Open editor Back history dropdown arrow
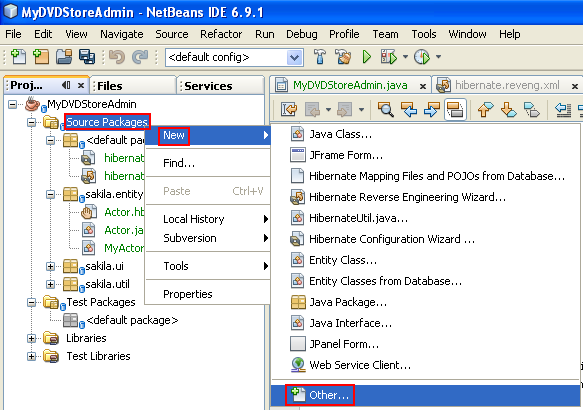 [328, 110]
